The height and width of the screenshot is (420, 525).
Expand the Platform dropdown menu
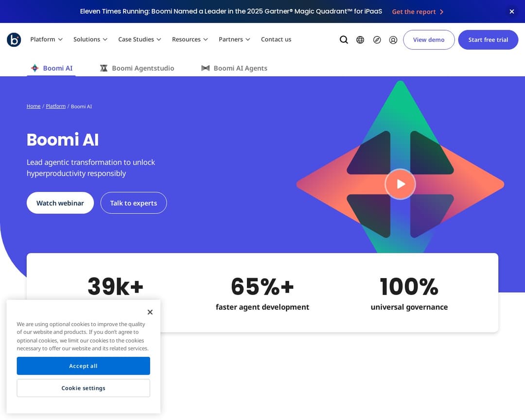point(46,39)
